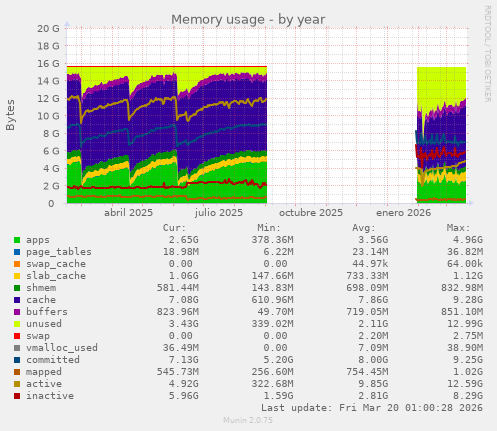497x431 pixels.
Task: Click vmalloc_used max value 38.90M
Action: pos(465,348)
